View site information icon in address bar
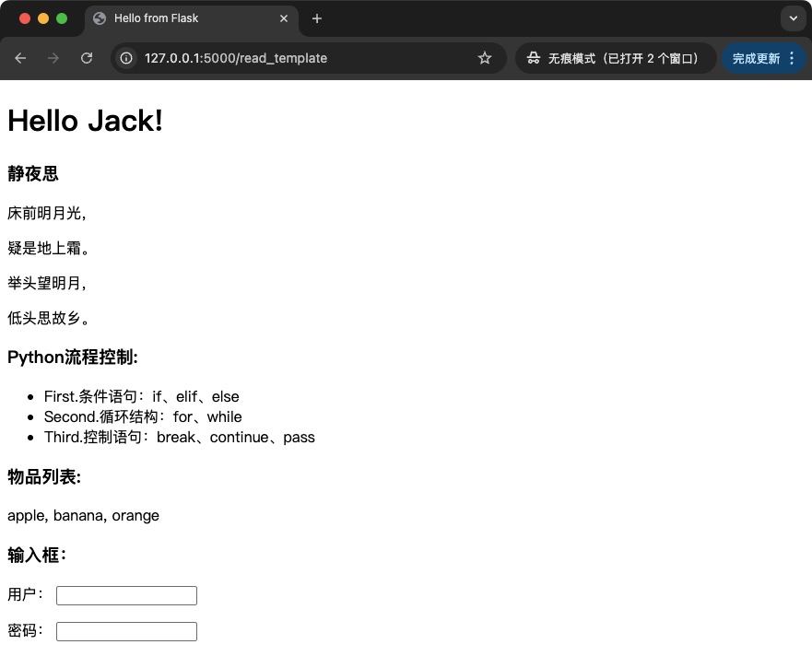Image resolution: width=812 pixels, height=668 pixels. tap(127, 58)
